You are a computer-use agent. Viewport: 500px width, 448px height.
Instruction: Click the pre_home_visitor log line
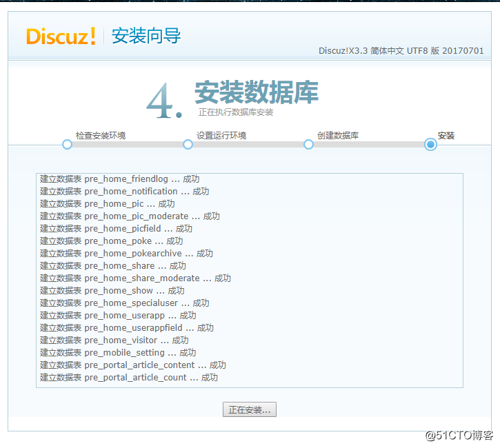pyautogui.click(x=114, y=340)
